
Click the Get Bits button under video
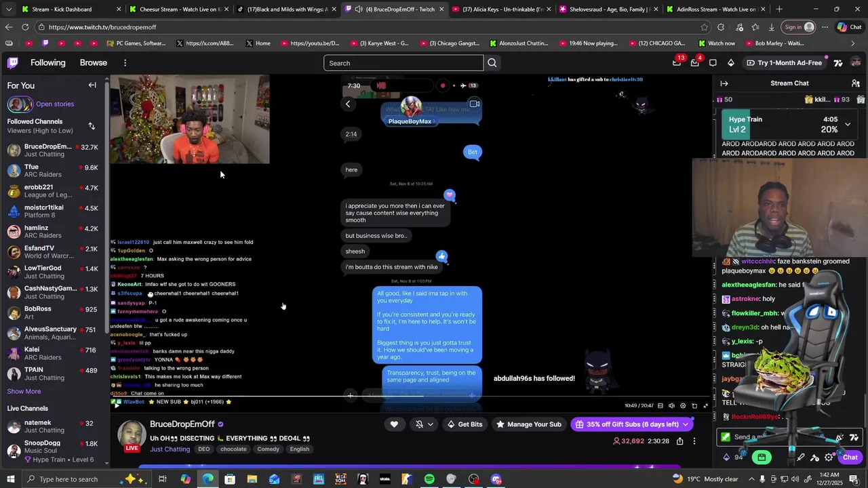[x=465, y=424]
